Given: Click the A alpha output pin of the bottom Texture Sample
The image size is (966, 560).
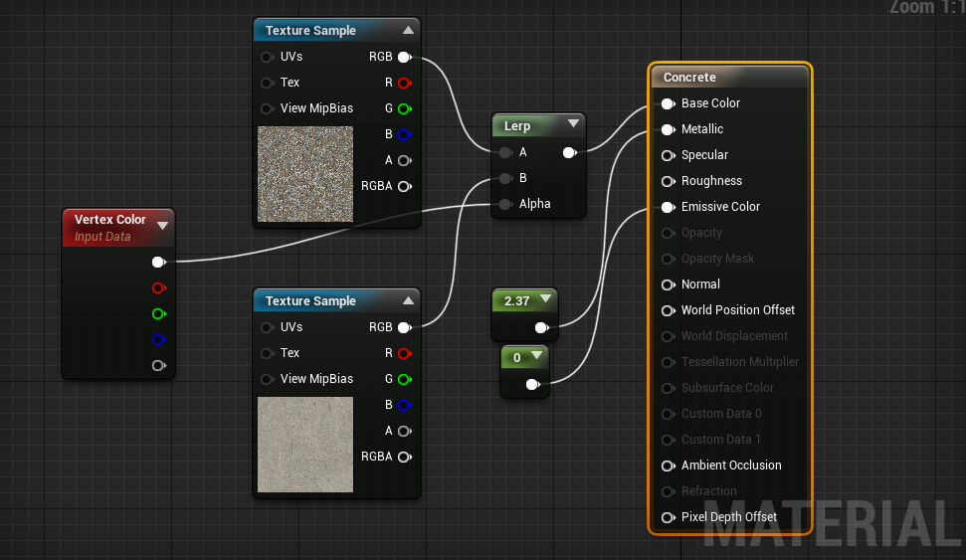Looking at the screenshot, I should [405, 431].
